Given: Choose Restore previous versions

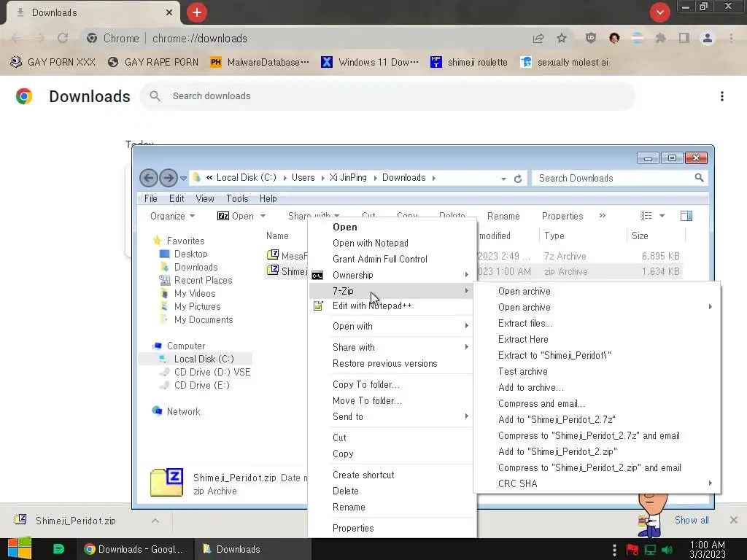Looking at the screenshot, I should point(392,364).
